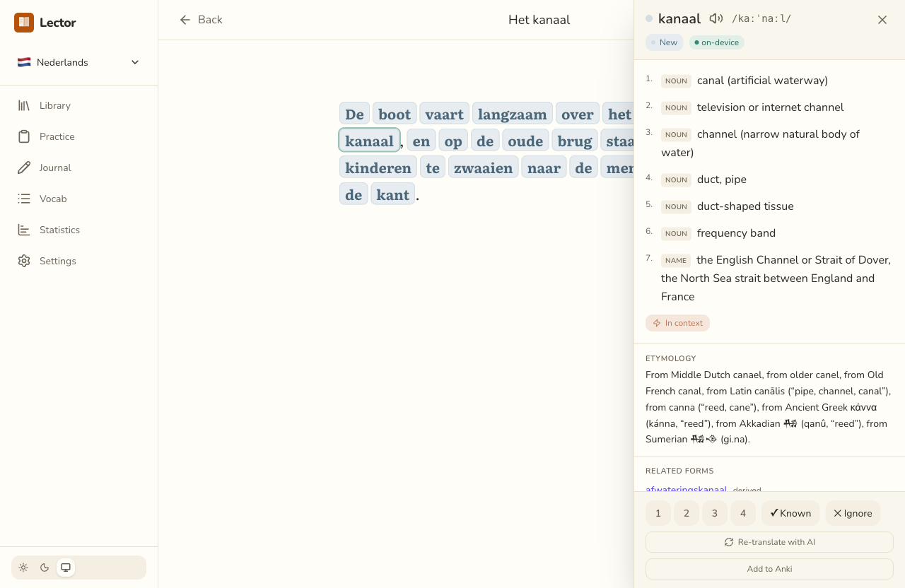Screen dimensions: 905x588
Task: Click Re-translate with AI button
Action: coord(769,542)
